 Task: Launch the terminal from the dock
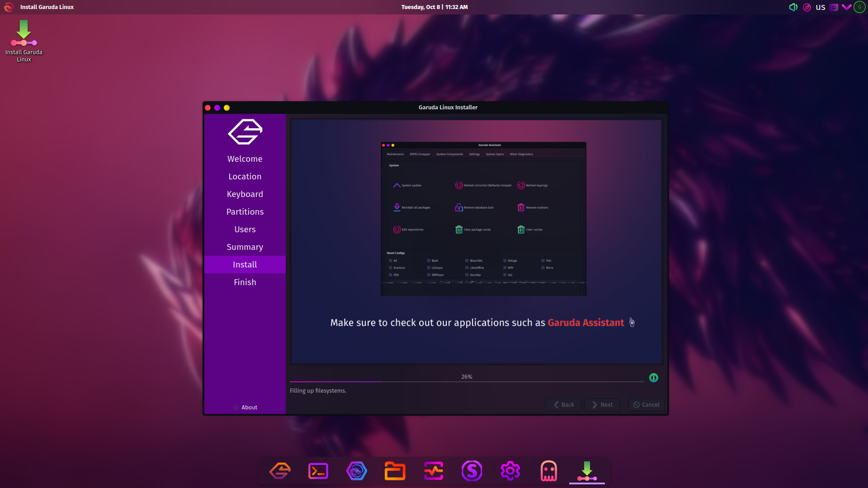pos(318,471)
